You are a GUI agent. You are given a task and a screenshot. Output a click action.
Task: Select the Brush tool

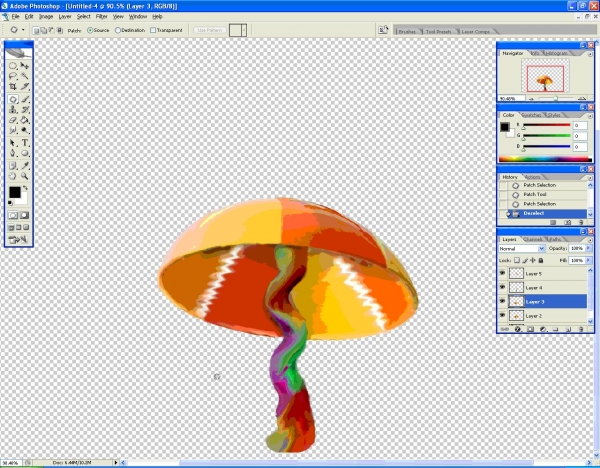(24, 99)
